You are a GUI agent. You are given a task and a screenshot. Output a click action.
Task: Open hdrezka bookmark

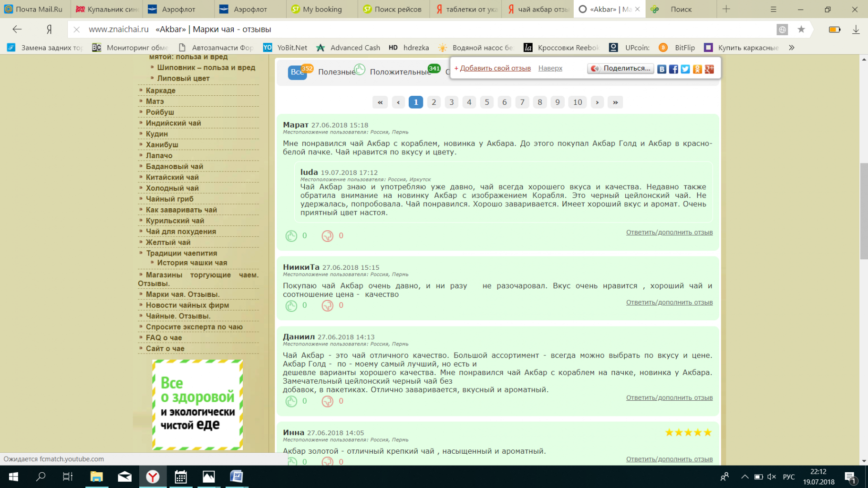[x=409, y=48]
